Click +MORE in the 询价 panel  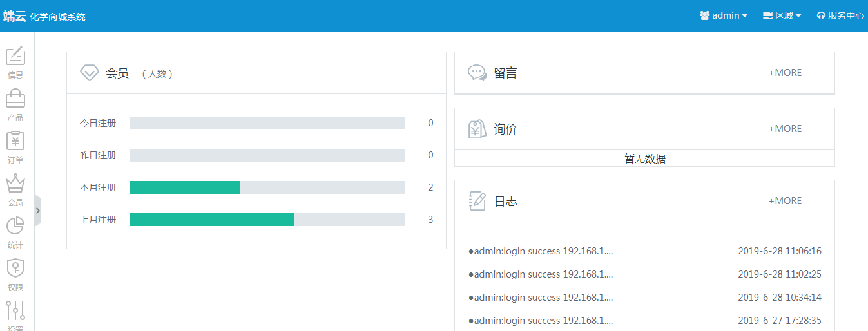[785, 129]
